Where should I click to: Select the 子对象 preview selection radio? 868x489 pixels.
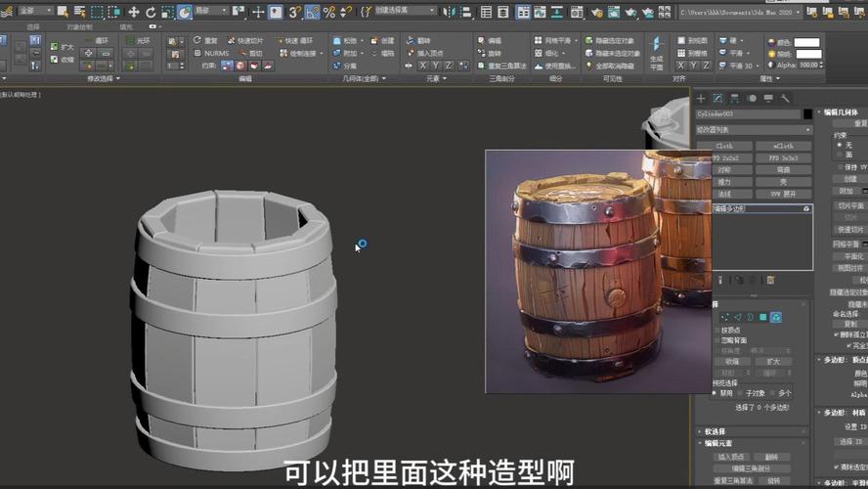coord(740,393)
